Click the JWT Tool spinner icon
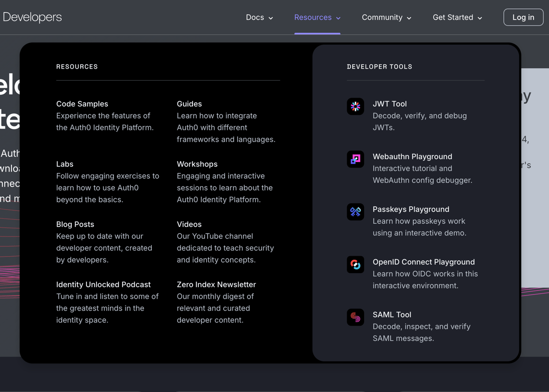Image resolution: width=549 pixels, height=392 pixels. coord(355,106)
